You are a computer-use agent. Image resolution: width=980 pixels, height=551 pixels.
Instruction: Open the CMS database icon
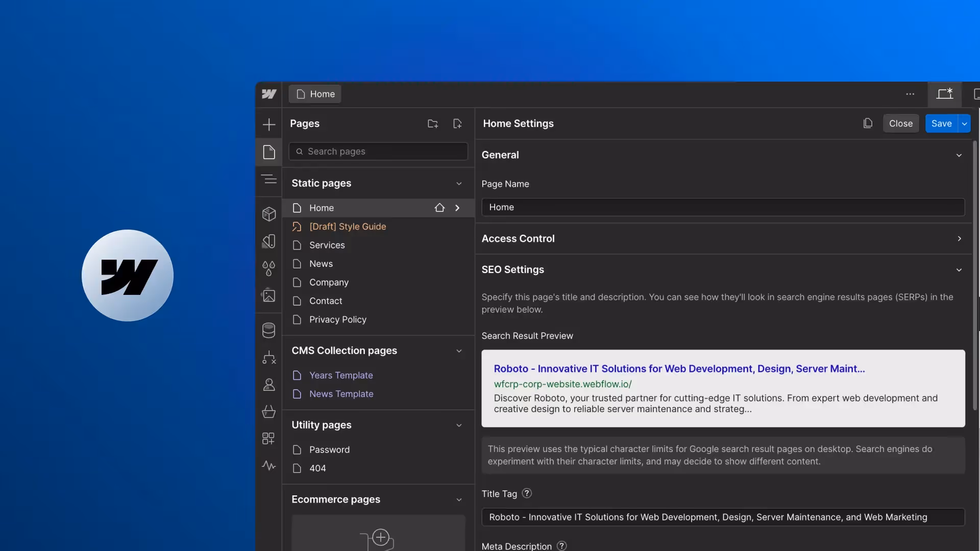(269, 330)
